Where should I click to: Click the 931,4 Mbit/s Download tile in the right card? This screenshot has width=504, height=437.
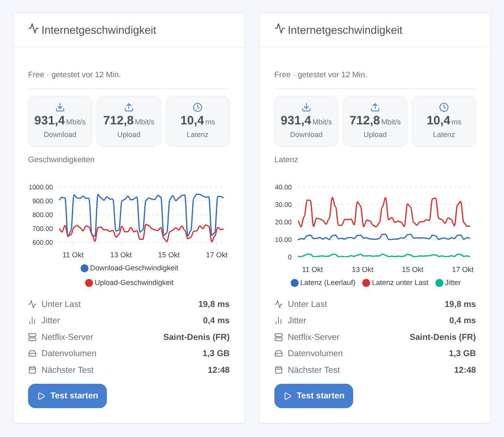[306, 121]
